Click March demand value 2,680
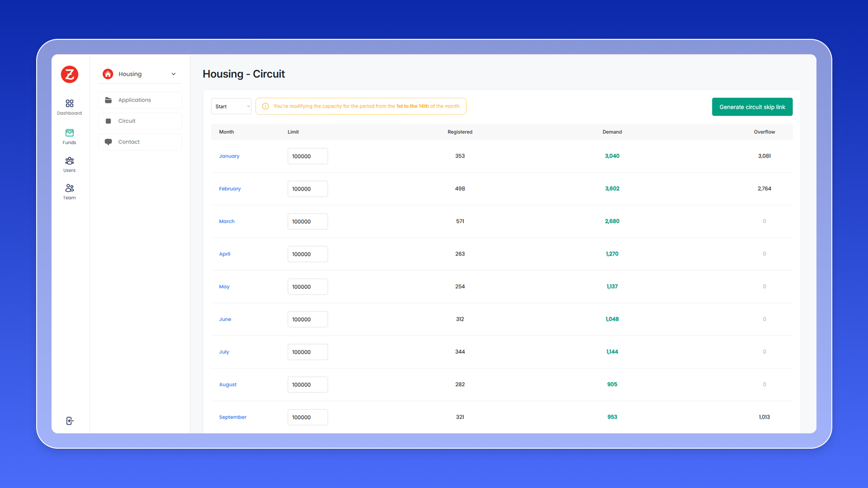Viewport: 868px width, 488px height. [612, 221]
